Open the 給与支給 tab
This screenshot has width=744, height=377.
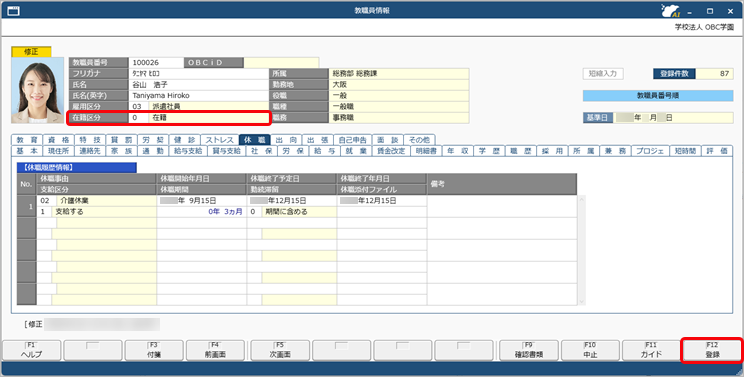coord(187,151)
